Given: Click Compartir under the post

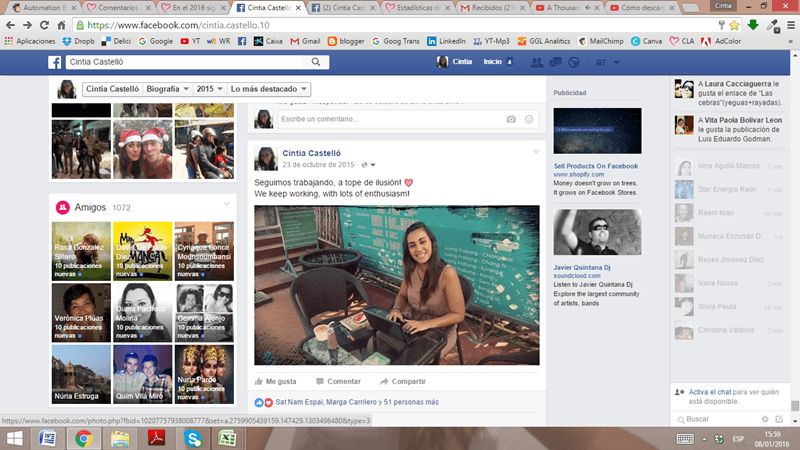Looking at the screenshot, I should [402, 381].
